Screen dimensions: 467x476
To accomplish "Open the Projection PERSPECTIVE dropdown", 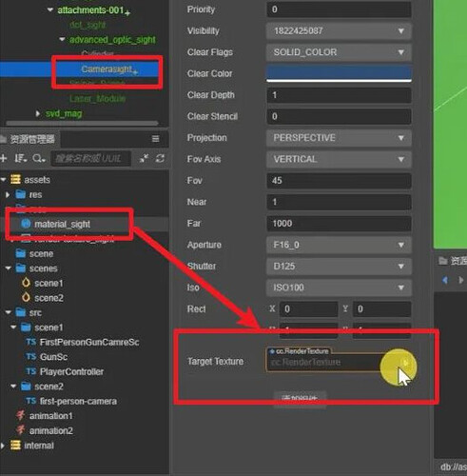I will pyautogui.click(x=339, y=138).
